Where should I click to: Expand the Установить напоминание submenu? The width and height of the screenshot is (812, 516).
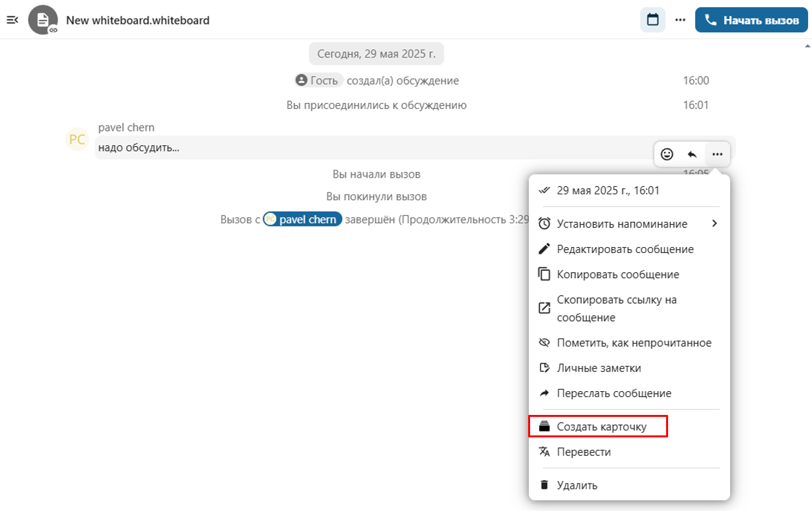pos(628,224)
